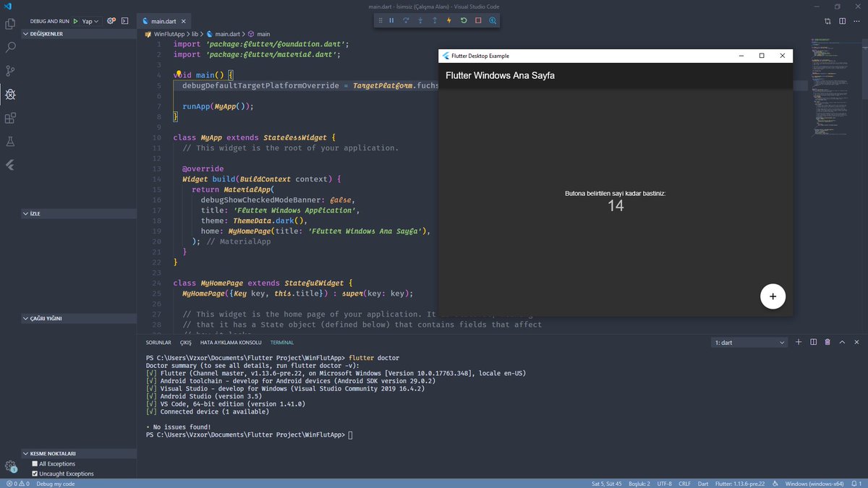Switch to the SORUNLAR panel tab
The height and width of the screenshot is (488, 868).
(158, 342)
